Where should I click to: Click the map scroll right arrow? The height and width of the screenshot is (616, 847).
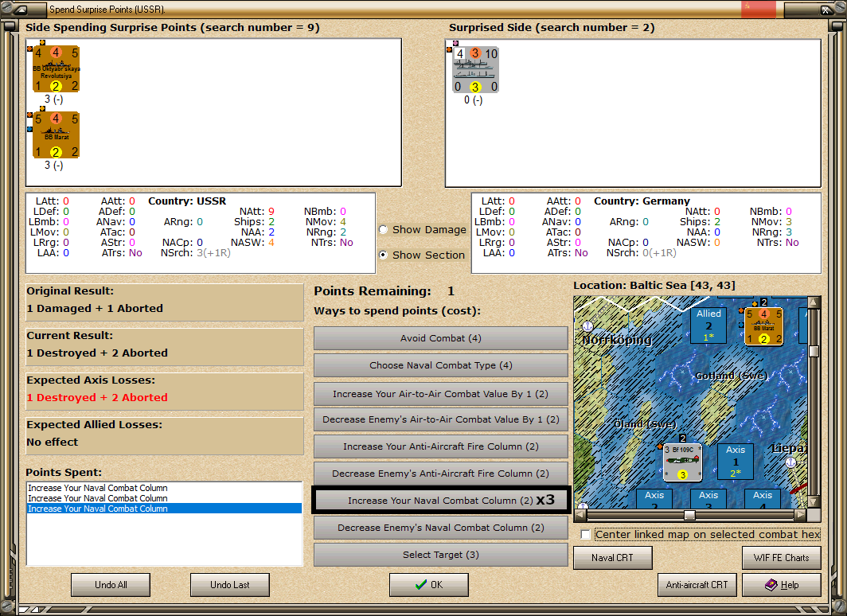point(801,515)
